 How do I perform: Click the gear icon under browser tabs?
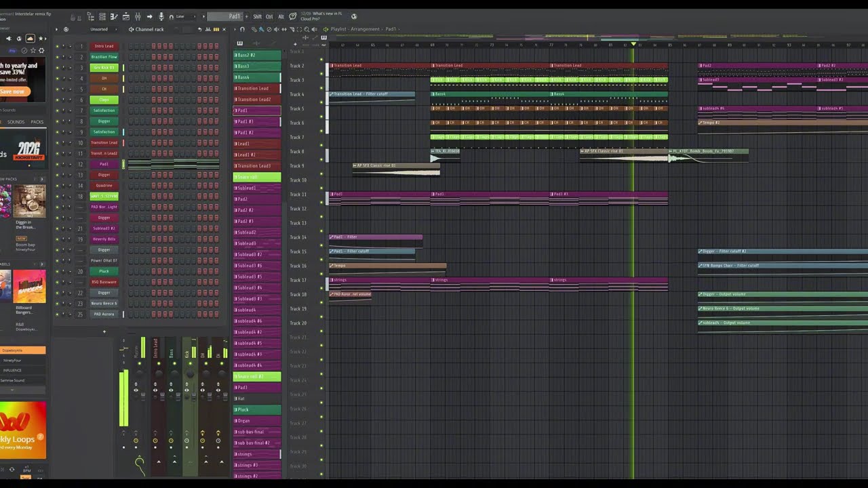[x=41, y=50]
